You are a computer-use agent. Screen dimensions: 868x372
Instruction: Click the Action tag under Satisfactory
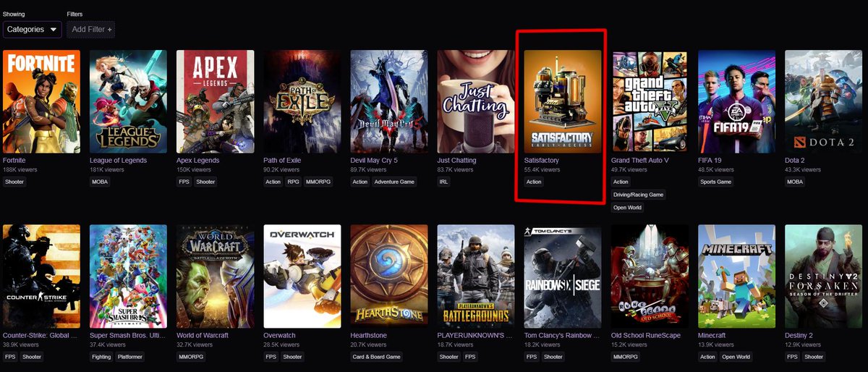(534, 182)
